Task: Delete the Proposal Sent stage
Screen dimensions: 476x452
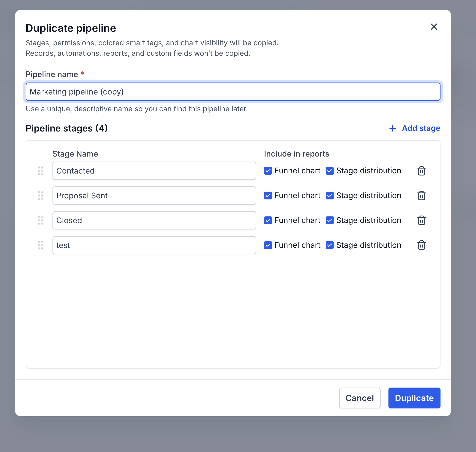Action: click(x=421, y=196)
